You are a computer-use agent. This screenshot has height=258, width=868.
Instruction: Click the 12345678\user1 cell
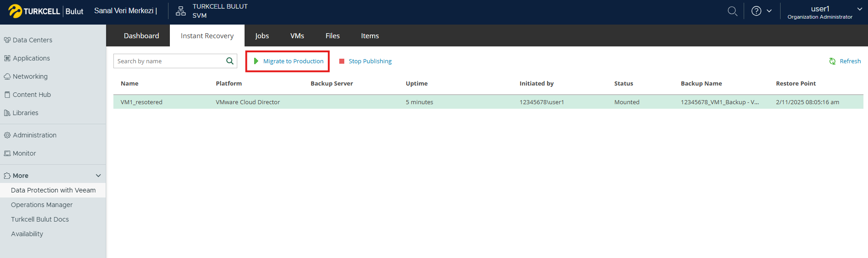[x=541, y=102]
